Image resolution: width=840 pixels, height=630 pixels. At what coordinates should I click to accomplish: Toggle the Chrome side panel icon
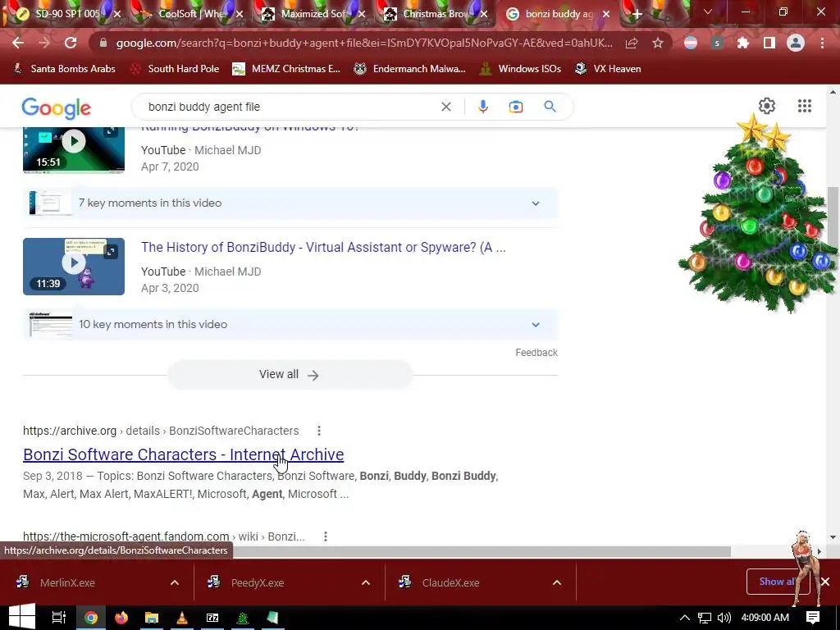point(769,43)
